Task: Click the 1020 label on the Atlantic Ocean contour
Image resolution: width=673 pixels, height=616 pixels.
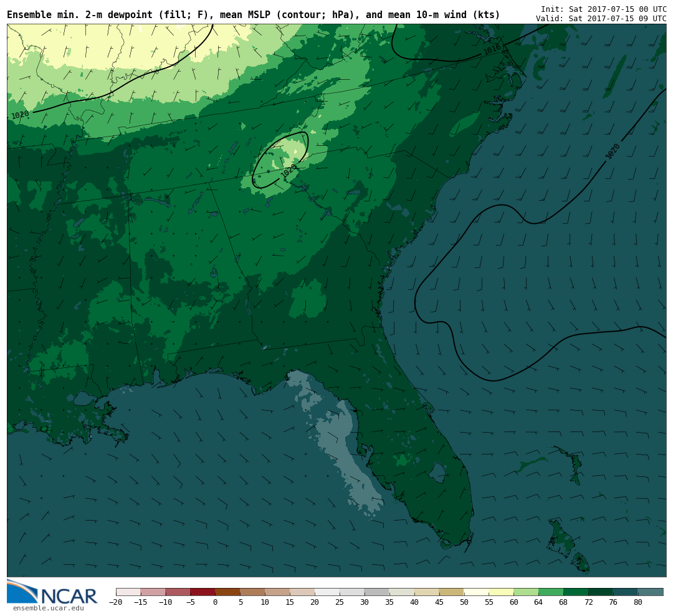Action: pyautogui.click(x=613, y=152)
